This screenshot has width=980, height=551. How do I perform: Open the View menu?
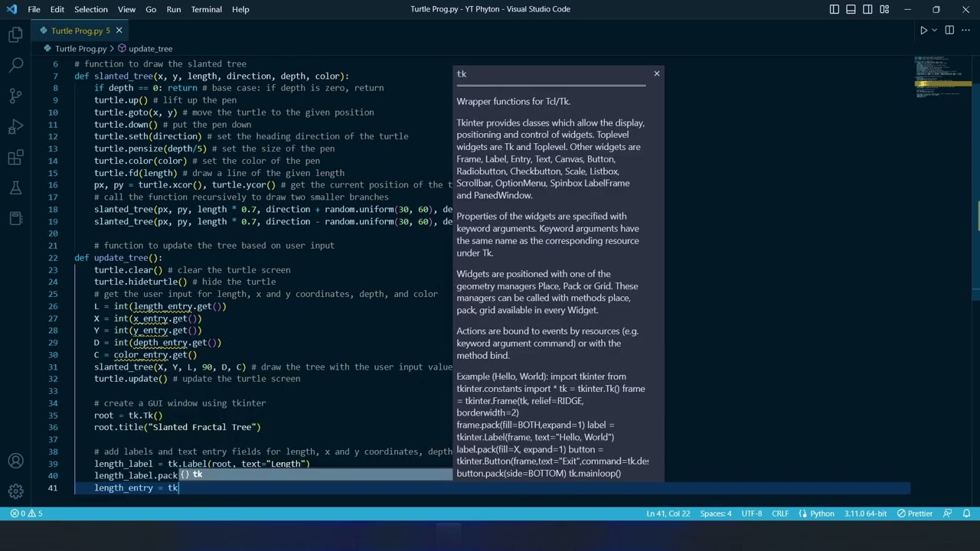click(x=126, y=9)
